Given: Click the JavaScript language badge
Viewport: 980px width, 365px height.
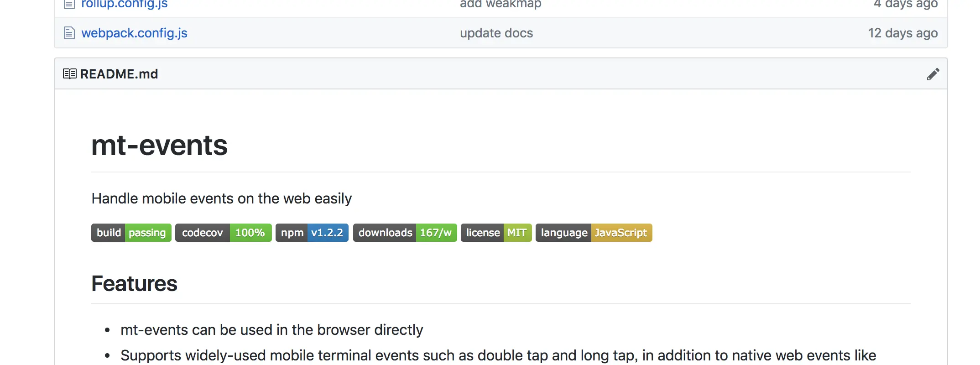Looking at the screenshot, I should (594, 233).
